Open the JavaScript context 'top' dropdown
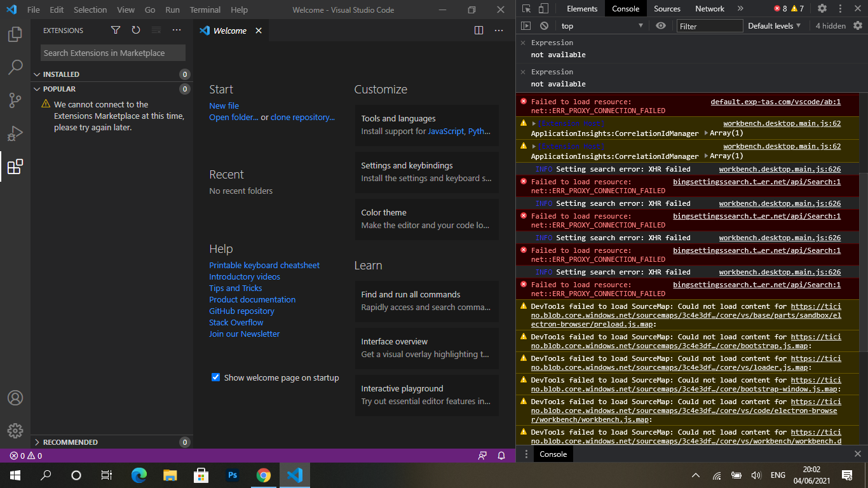Screen dimensions: 868x488 pyautogui.click(x=602, y=26)
